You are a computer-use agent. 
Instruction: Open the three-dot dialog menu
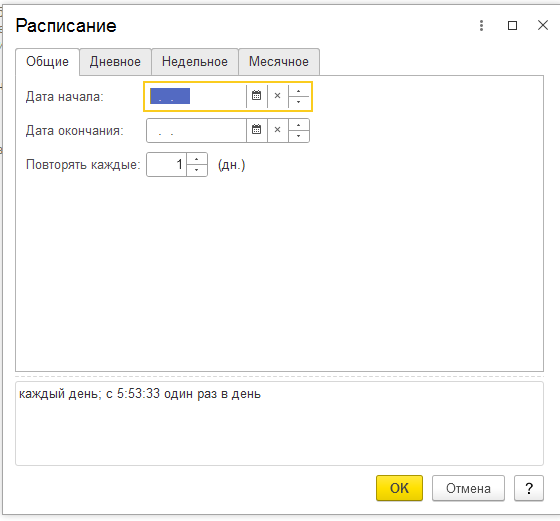pyautogui.click(x=481, y=25)
